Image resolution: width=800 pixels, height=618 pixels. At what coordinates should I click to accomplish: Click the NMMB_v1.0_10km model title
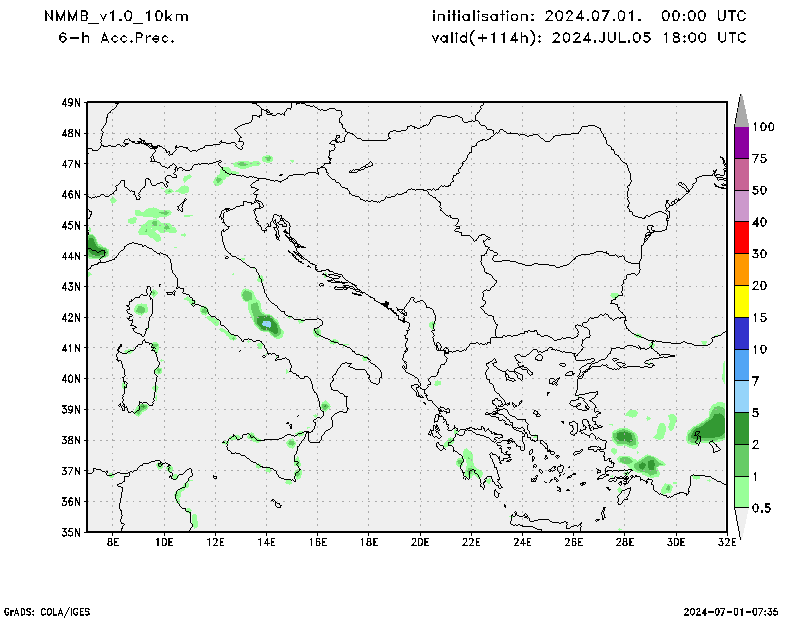[x=116, y=17]
